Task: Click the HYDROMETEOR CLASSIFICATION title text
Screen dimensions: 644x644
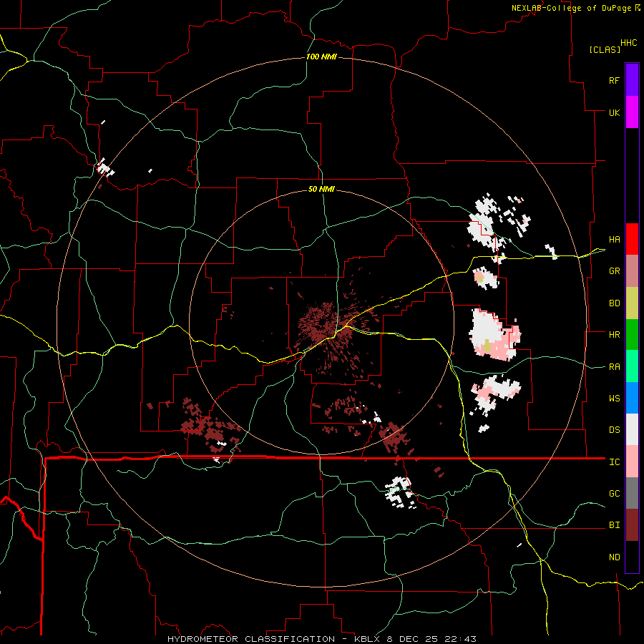Action: tap(251, 639)
